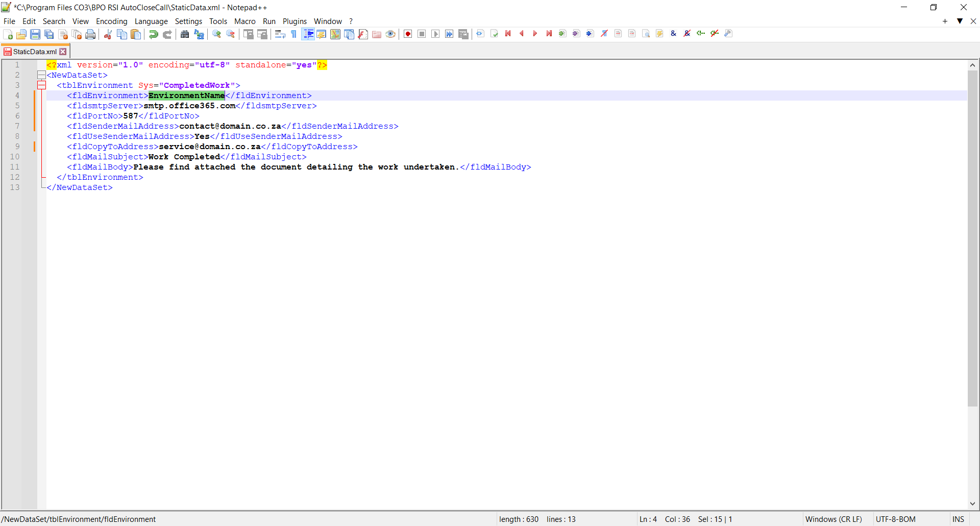Toggle word wrap in the toolbar
The height and width of the screenshot is (526, 980).
pos(280,34)
